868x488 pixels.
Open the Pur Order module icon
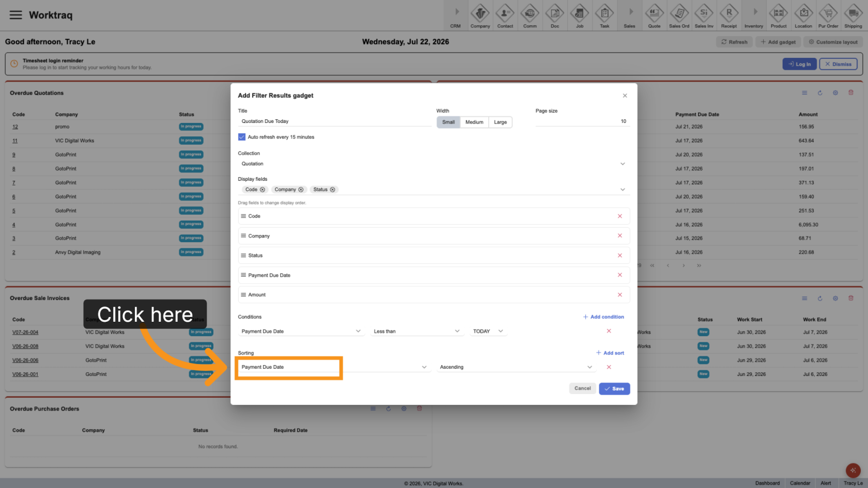click(x=828, y=15)
